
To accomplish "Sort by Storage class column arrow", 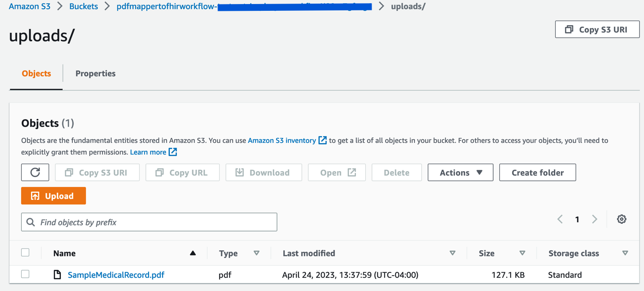I will [x=625, y=253].
